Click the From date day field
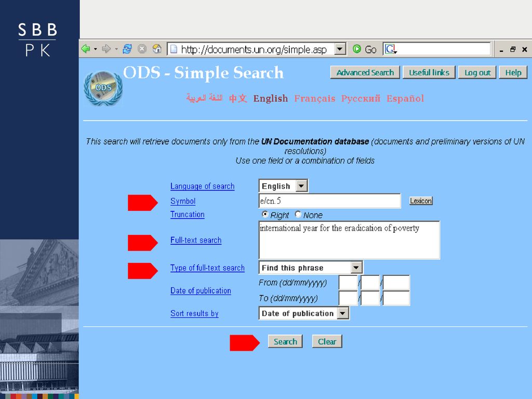532x399 pixels. point(348,283)
